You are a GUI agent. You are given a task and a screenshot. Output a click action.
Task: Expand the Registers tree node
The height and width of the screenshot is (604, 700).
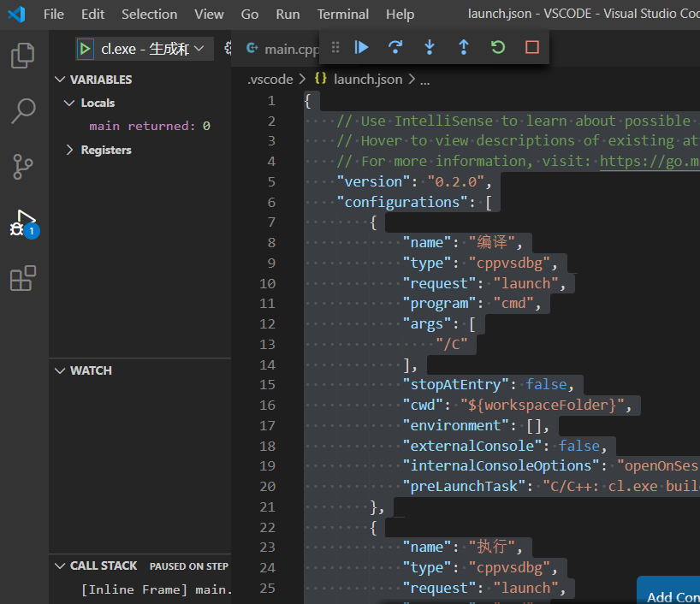[x=69, y=150]
